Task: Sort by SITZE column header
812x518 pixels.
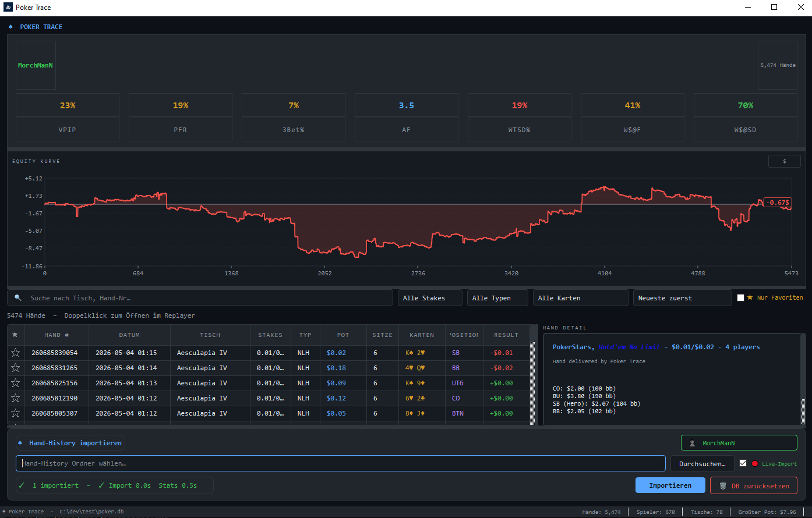Action: point(383,335)
